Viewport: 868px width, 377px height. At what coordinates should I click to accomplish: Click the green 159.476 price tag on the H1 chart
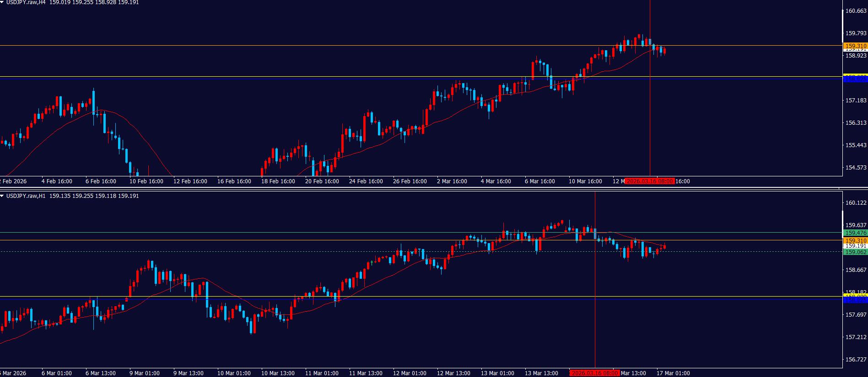click(x=855, y=233)
